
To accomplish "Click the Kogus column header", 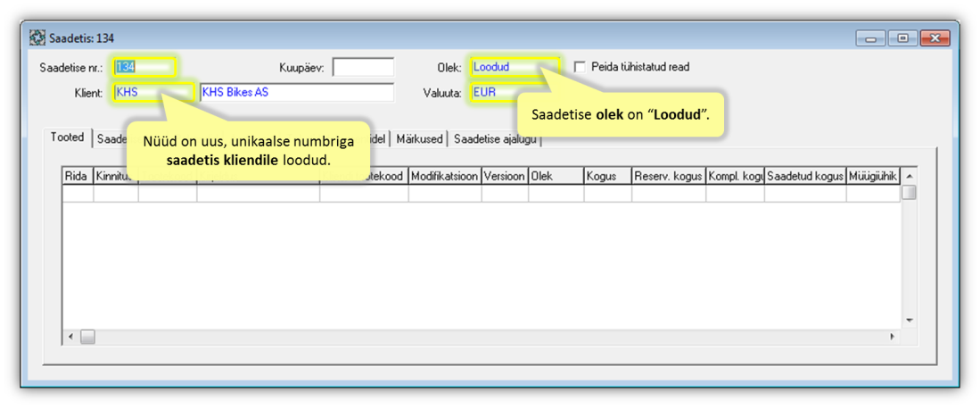I will pos(607,177).
